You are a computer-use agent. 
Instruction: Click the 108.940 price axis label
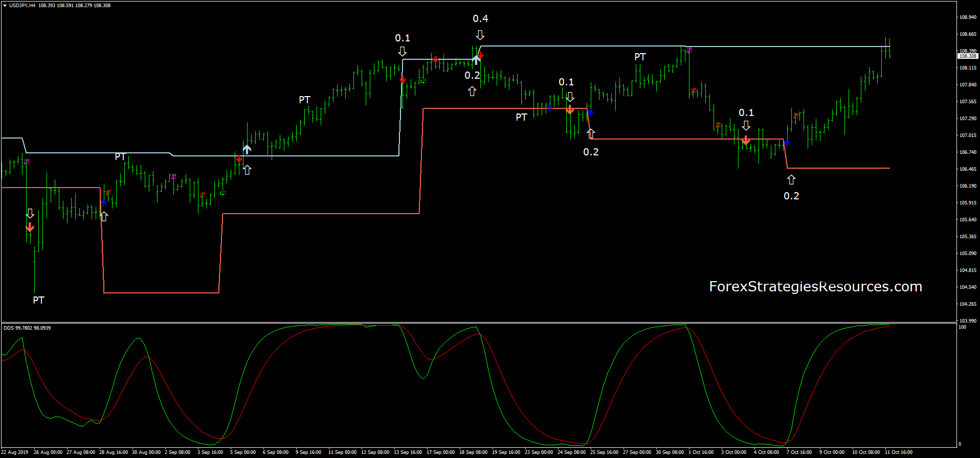coord(968,17)
